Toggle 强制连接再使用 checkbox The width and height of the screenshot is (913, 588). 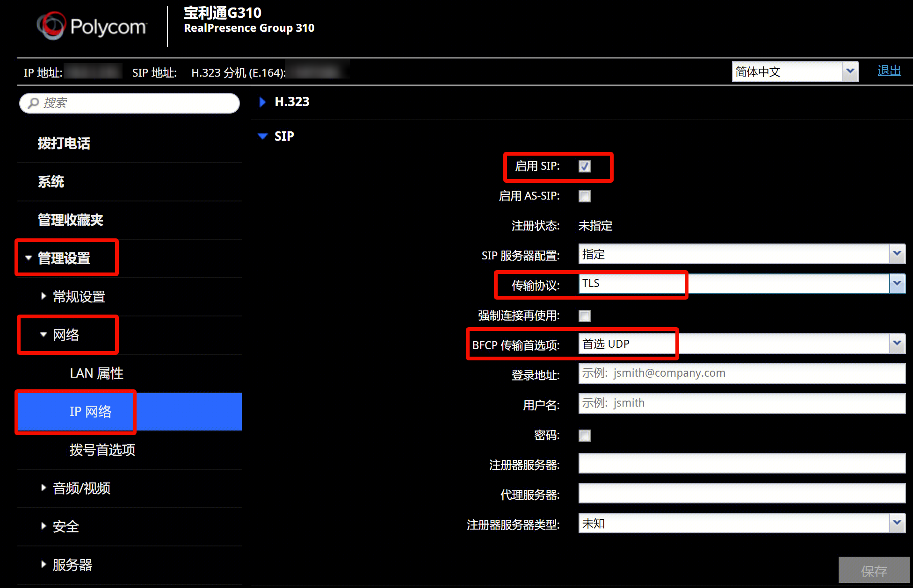585,316
